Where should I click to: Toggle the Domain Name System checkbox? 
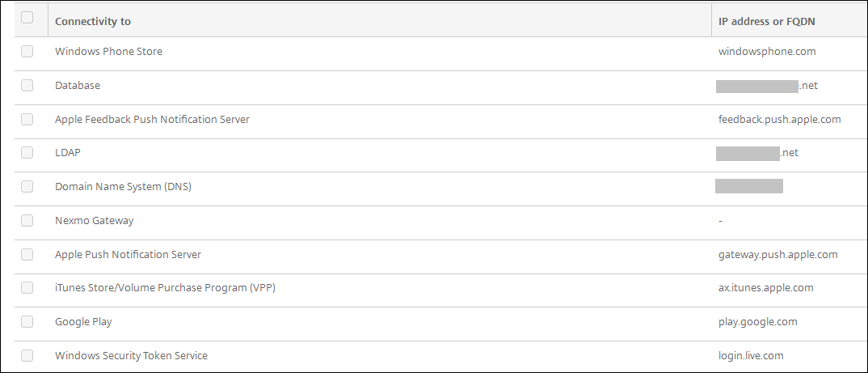[x=27, y=186]
